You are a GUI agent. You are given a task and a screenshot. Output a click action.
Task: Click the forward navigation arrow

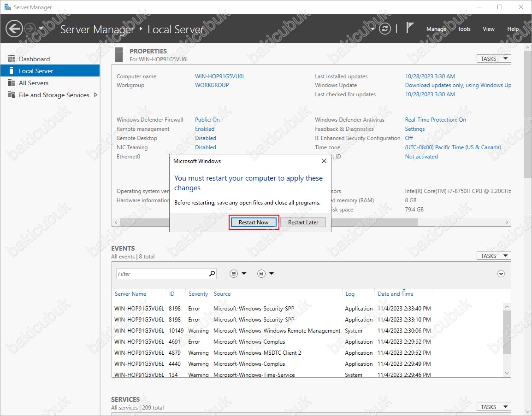point(30,29)
